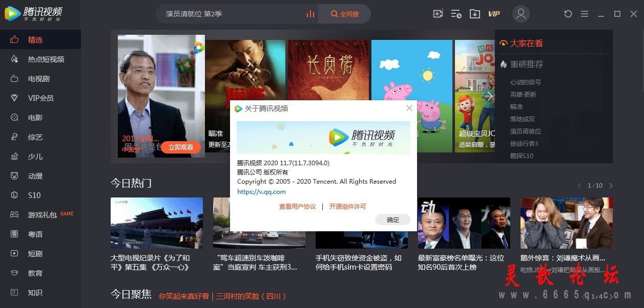Open the 为了和平 documentary thumbnail

pos(157,223)
